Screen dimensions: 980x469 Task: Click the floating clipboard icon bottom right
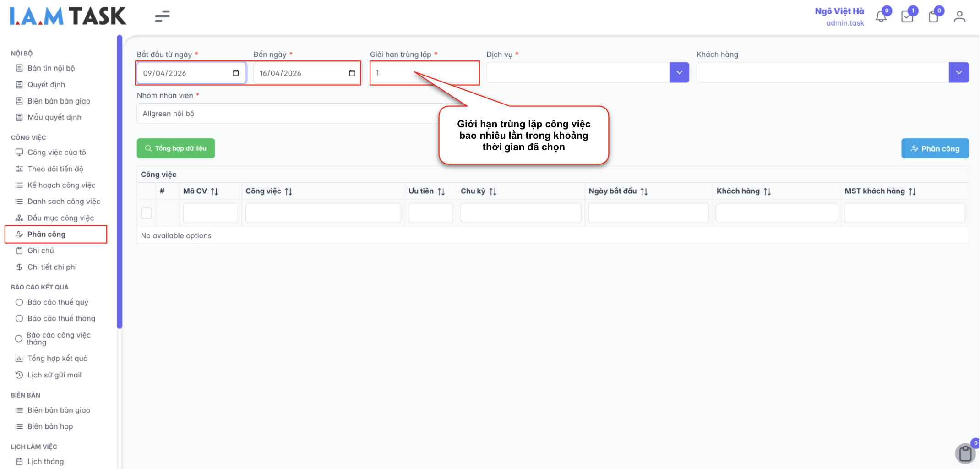[x=965, y=453]
